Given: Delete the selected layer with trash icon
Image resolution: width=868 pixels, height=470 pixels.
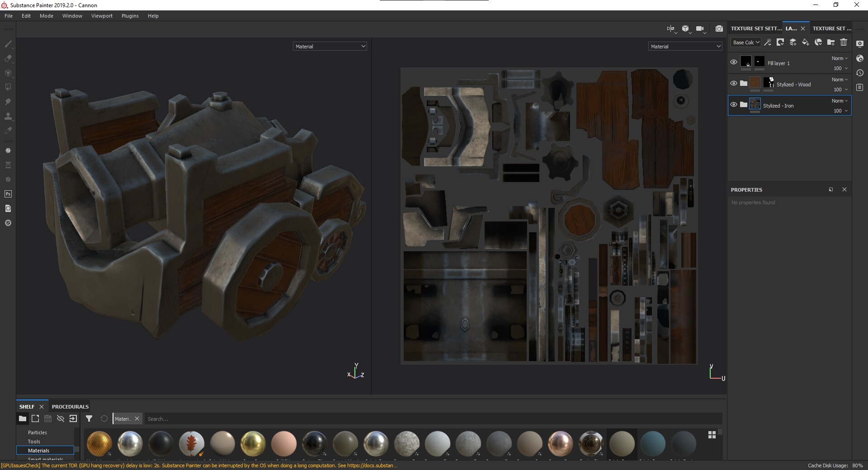Looking at the screenshot, I should (x=844, y=42).
